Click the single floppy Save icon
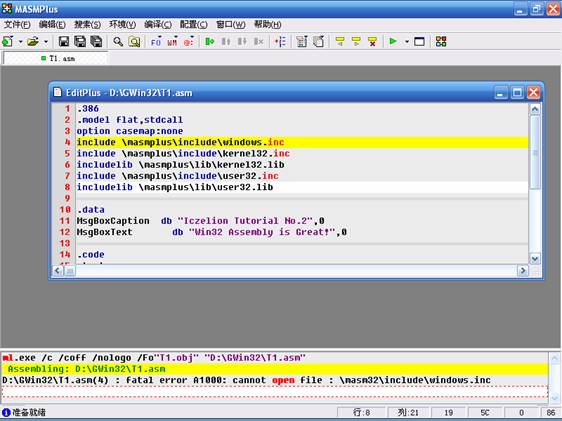 tap(64, 42)
